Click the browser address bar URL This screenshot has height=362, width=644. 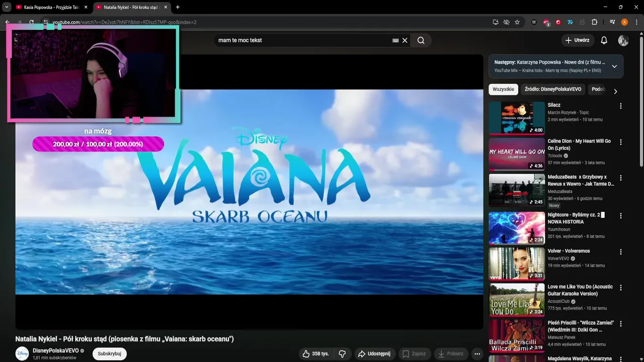coord(124,22)
